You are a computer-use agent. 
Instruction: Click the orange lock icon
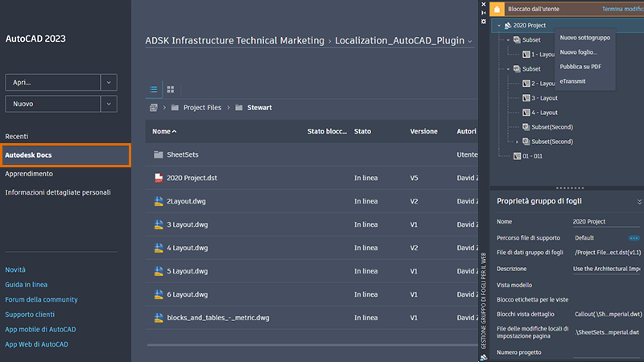click(497, 9)
